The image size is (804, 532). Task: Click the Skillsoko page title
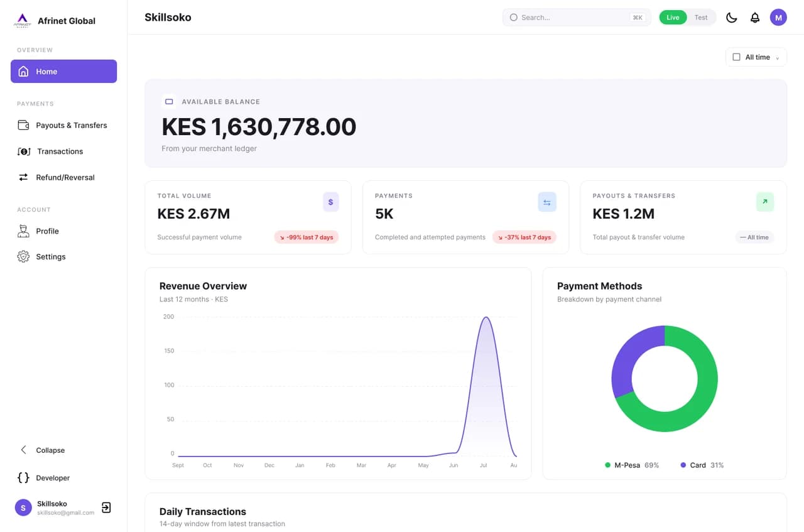[x=168, y=18]
